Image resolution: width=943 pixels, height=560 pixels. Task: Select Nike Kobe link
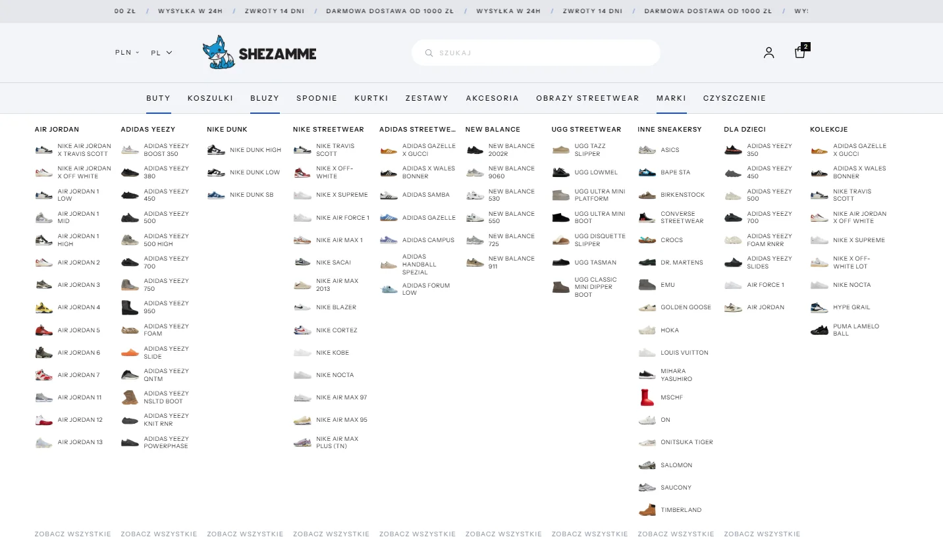click(333, 353)
